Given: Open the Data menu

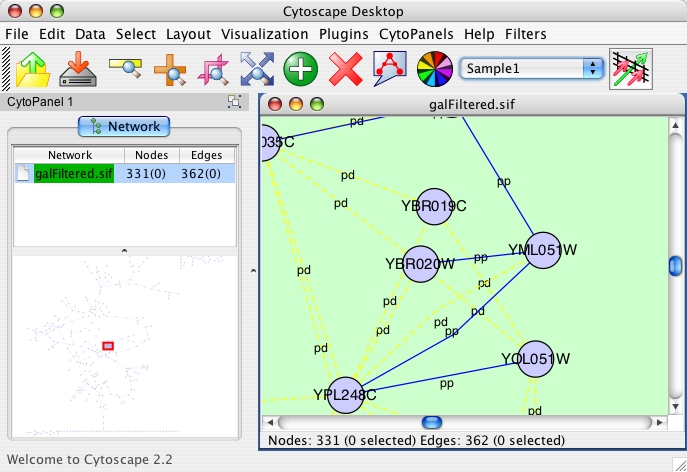Looking at the screenshot, I should click(90, 34).
